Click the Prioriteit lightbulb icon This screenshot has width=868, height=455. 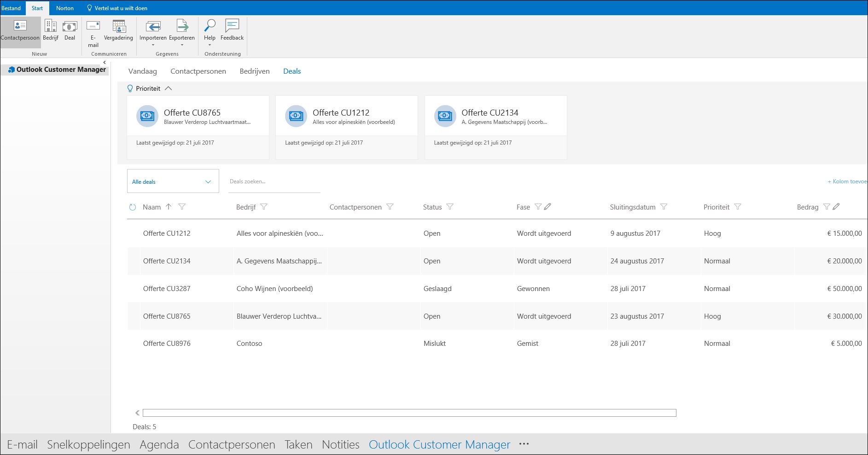130,88
